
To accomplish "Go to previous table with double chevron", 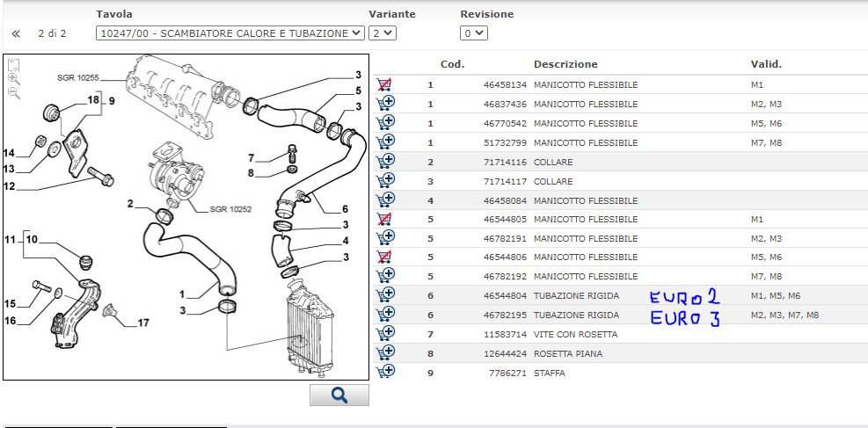I will click(16, 33).
